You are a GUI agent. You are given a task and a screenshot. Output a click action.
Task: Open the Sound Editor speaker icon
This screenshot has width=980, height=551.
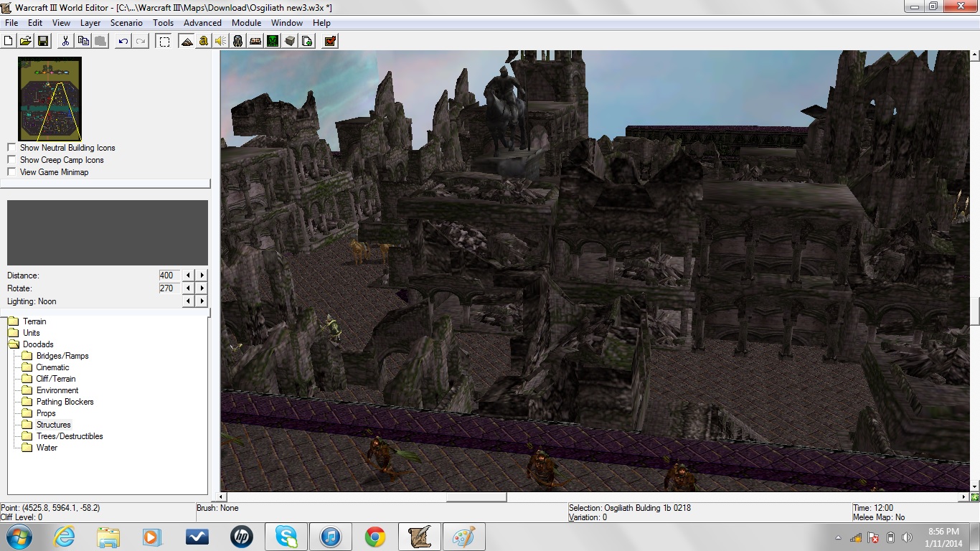click(x=221, y=41)
